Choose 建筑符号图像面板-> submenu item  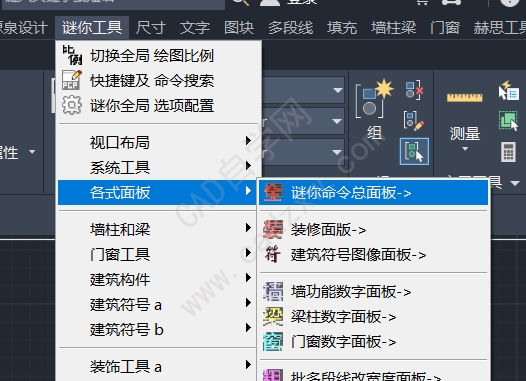[x=373, y=255]
